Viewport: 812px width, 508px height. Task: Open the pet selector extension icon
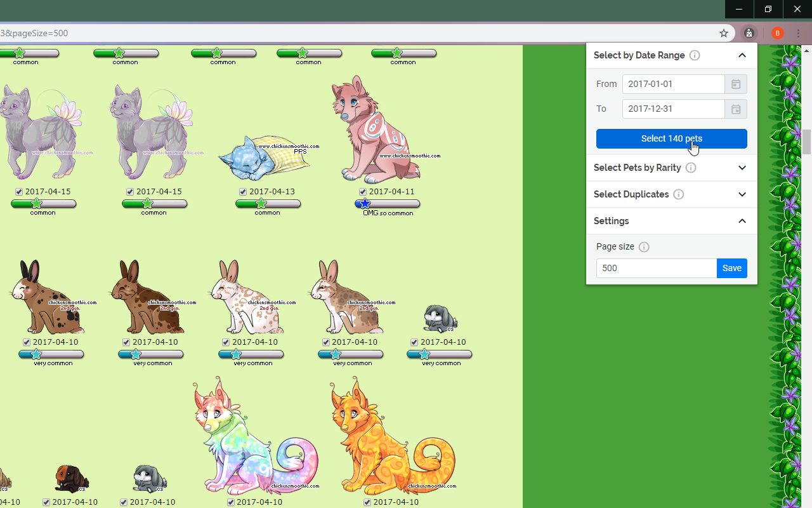(749, 33)
